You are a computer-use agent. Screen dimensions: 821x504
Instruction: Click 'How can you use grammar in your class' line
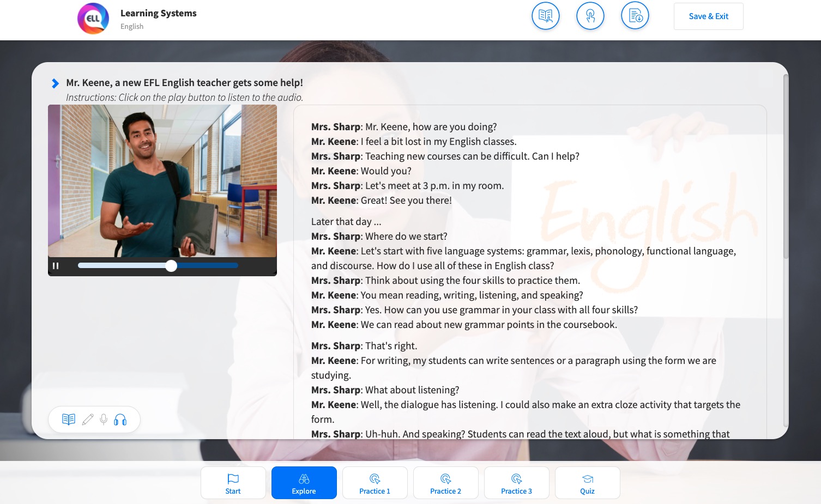[474, 310]
